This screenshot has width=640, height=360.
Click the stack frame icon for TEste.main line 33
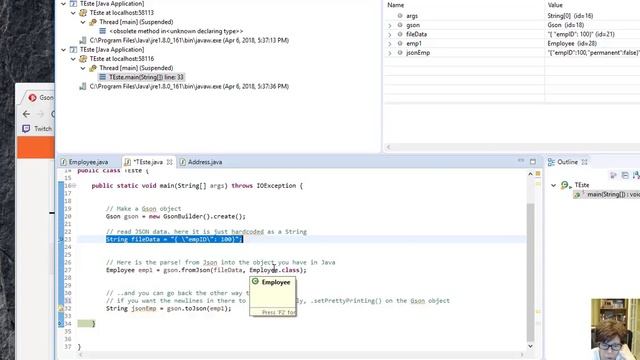102,77
